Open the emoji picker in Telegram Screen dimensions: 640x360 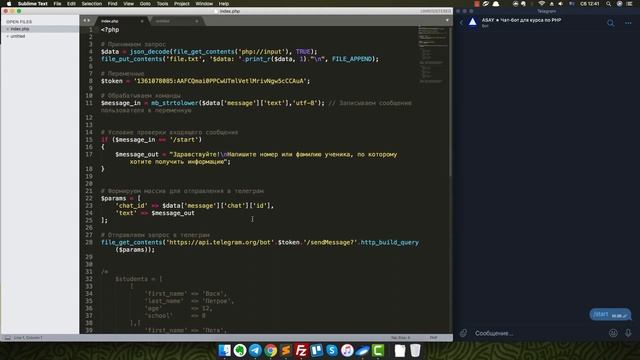pyautogui.click(x=613, y=333)
